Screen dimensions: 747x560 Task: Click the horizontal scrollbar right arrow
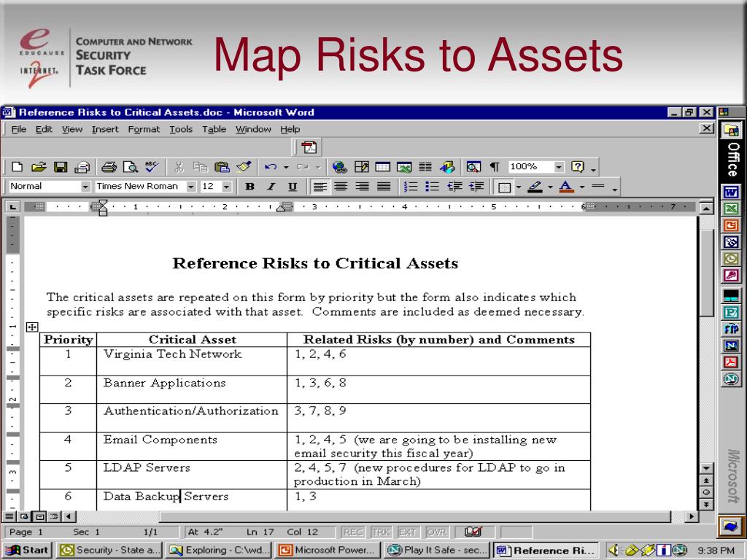point(692,516)
